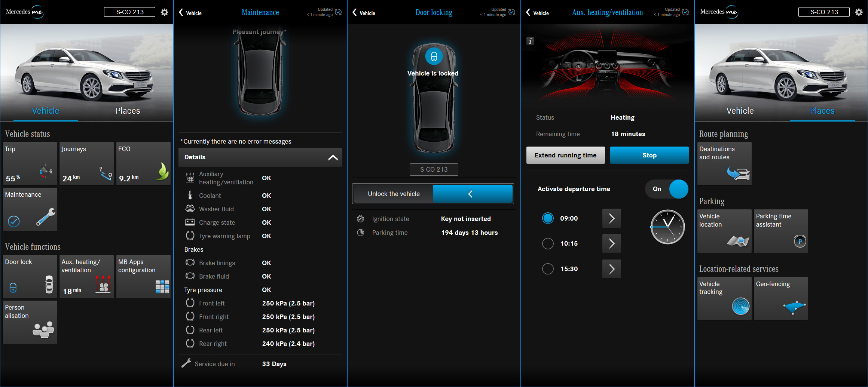This screenshot has width=868, height=387.
Task: Open the Journeys tile showing 24 km
Action: tap(87, 163)
